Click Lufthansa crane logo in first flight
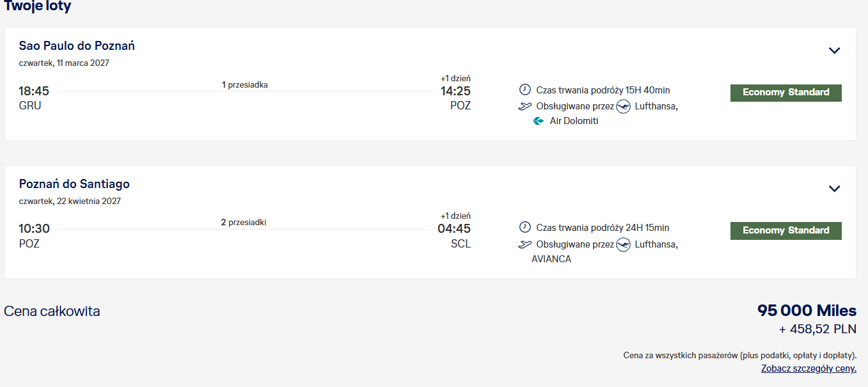The image size is (868, 387). pos(623,106)
